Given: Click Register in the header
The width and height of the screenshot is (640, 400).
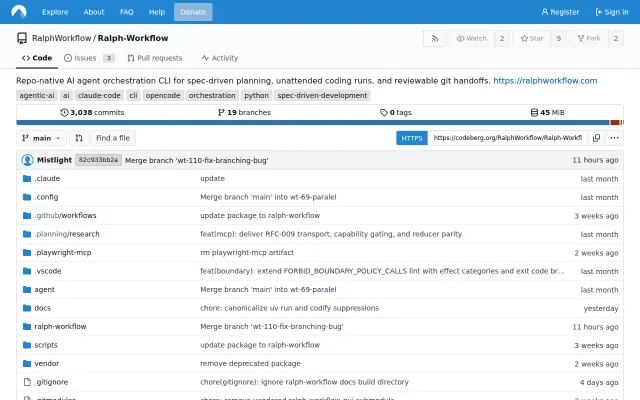Looking at the screenshot, I should point(560,12).
